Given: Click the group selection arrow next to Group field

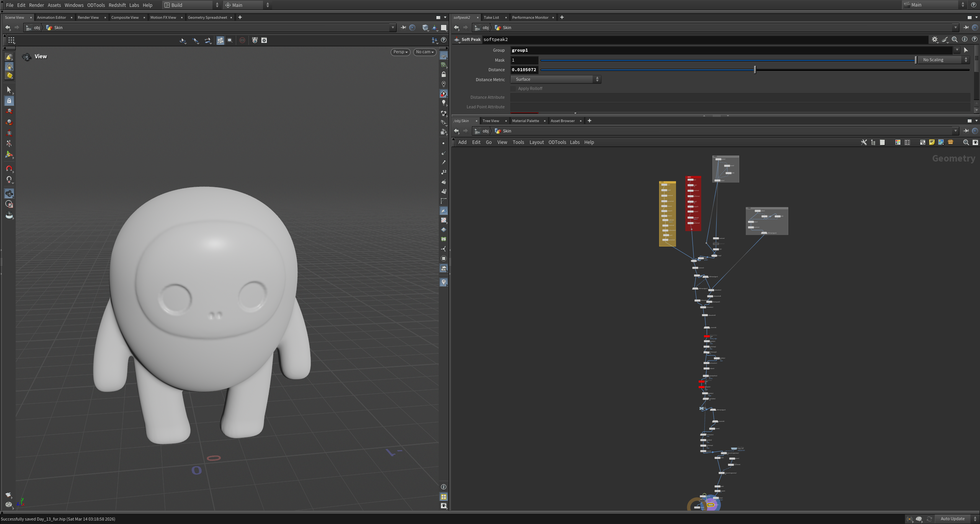Looking at the screenshot, I should pyautogui.click(x=966, y=50).
